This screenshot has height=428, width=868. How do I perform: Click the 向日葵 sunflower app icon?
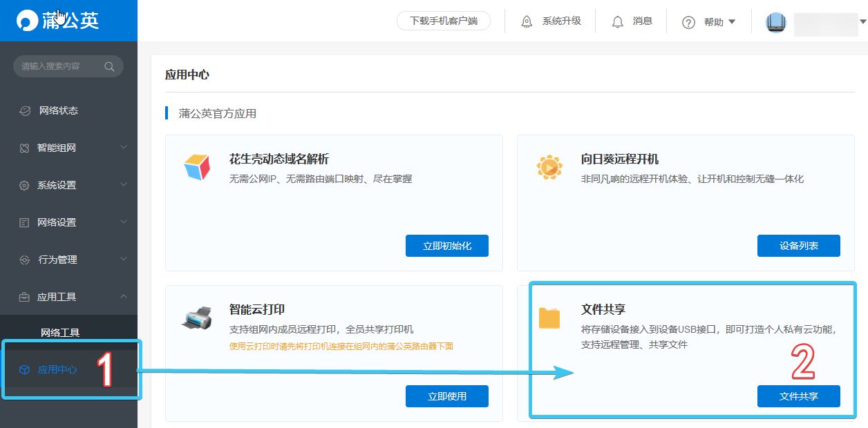pyautogui.click(x=549, y=167)
